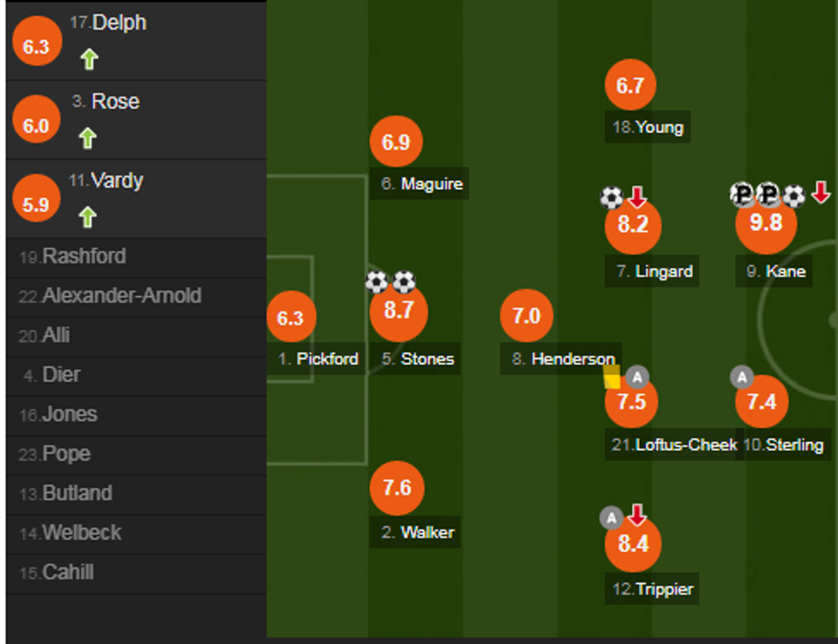Select Kane's 9.8 rating circle
838x644 pixels.
766,223
